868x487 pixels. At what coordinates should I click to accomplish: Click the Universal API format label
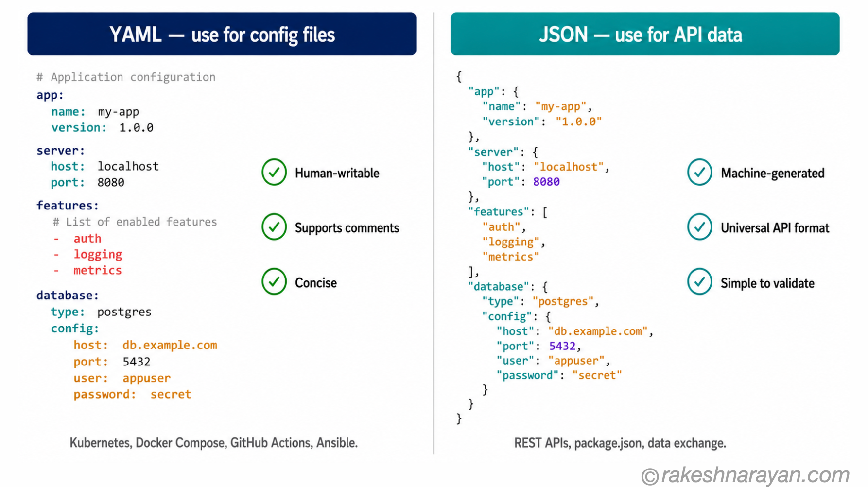click(x=775, y=228)
